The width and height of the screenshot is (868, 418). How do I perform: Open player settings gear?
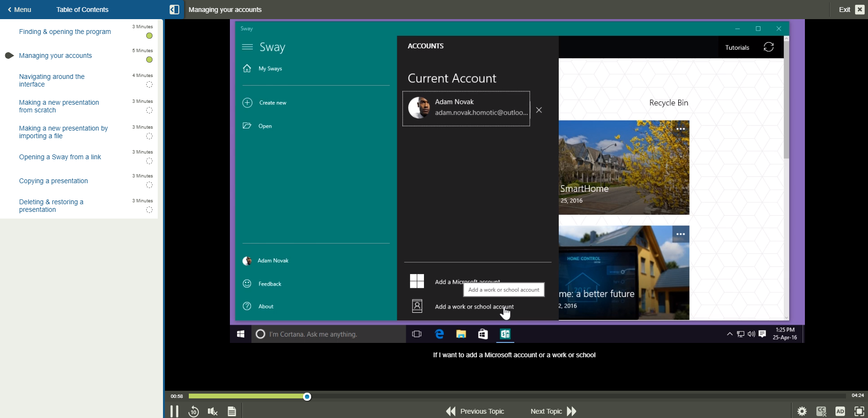point(802,411)
